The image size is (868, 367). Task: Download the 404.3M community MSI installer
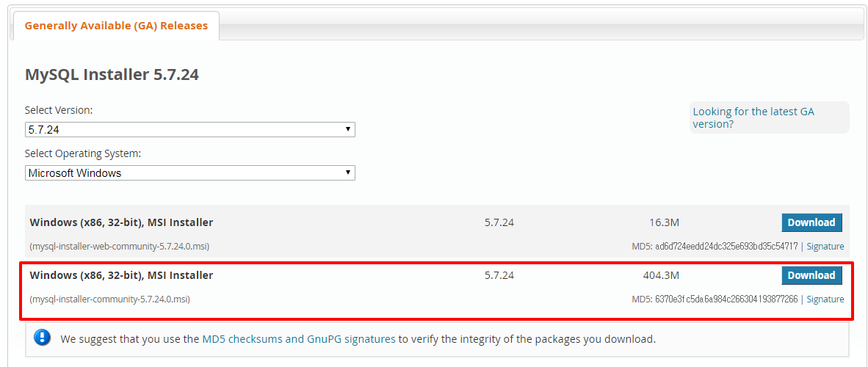click(x=811, y=275)
